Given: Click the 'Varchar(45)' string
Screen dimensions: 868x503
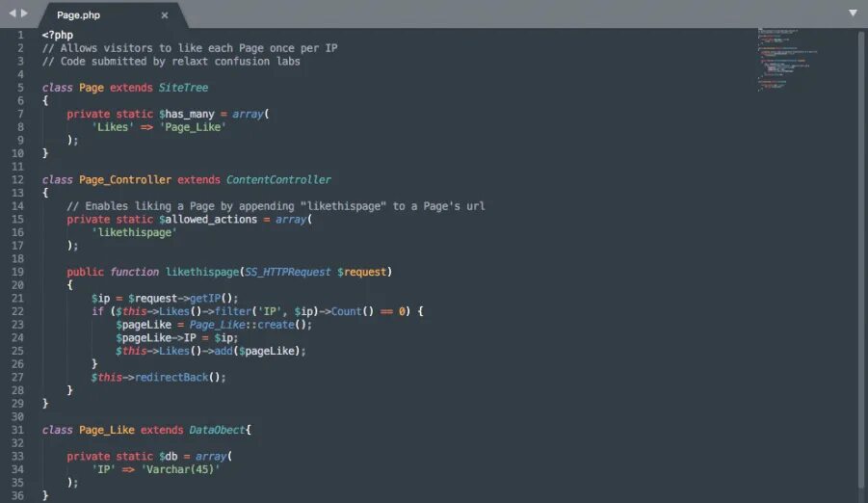Looking at the screenshot, I should [x=180, y=470].
